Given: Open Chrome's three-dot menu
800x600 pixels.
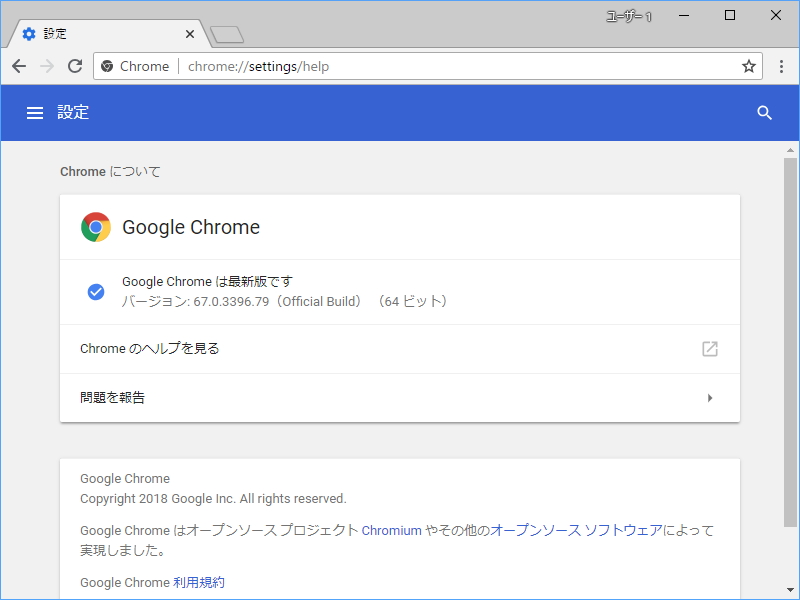Looking at the screenshot, I should coord(782,66).
